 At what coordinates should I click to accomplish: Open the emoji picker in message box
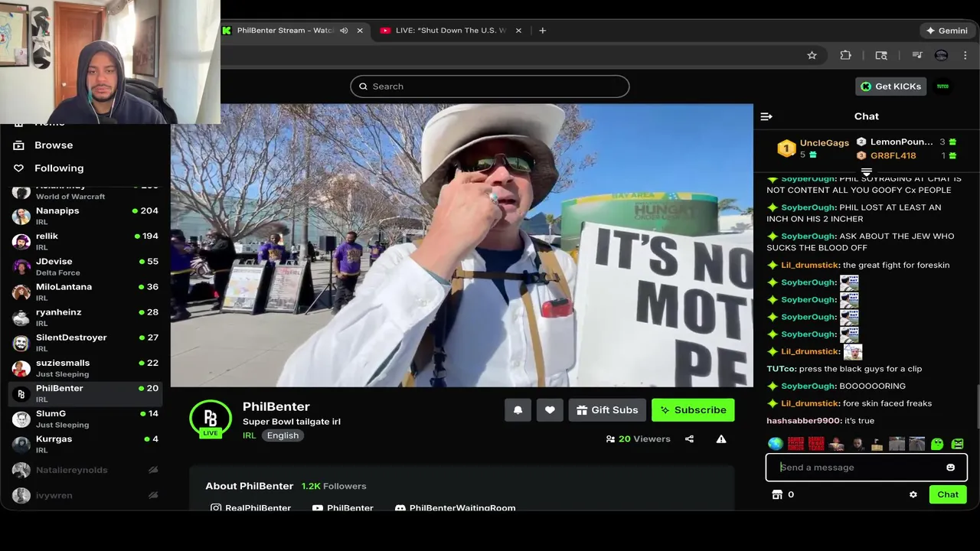(950, 468)
